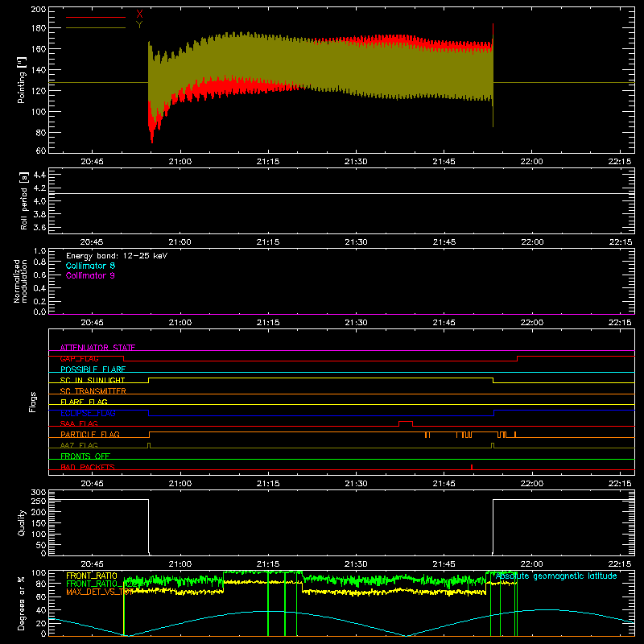Click the ATTENUATOR_STATE flag label

point(97,348)
